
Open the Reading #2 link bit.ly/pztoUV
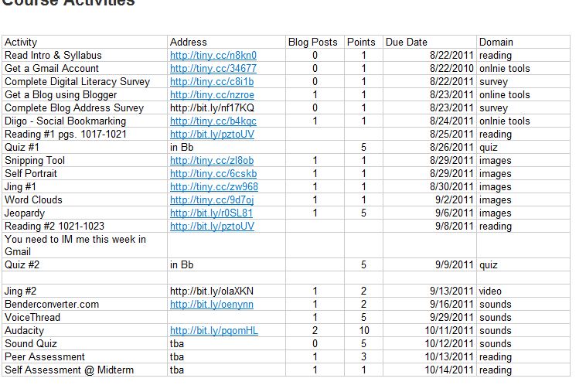[x=212, y=226]
